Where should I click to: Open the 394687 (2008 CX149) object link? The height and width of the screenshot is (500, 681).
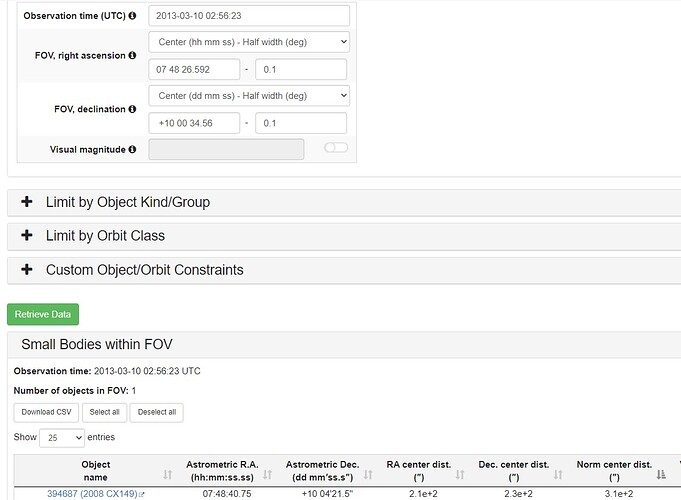[92, 493]
